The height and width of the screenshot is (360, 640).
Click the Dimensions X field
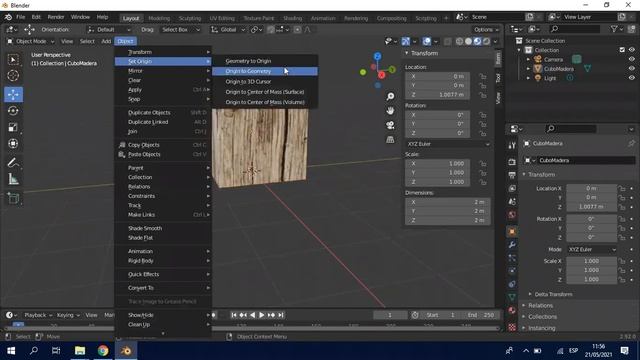coord(448,202)
